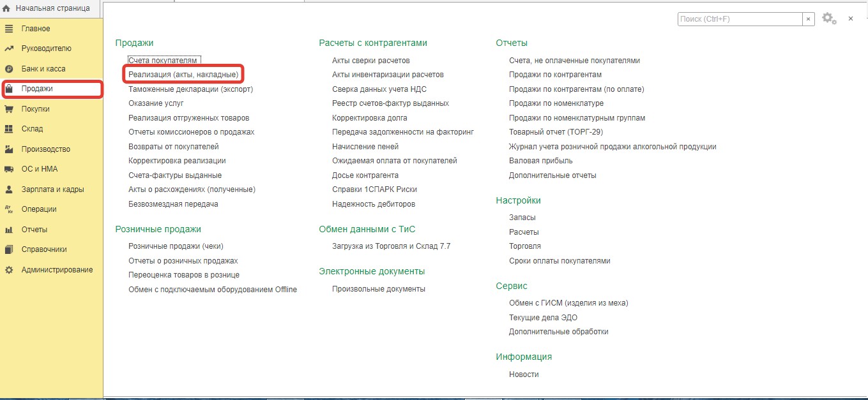Click the Главное hamburger icon in sidebar
The height and width of the screenshot is (400, 868).
point(9,29)
